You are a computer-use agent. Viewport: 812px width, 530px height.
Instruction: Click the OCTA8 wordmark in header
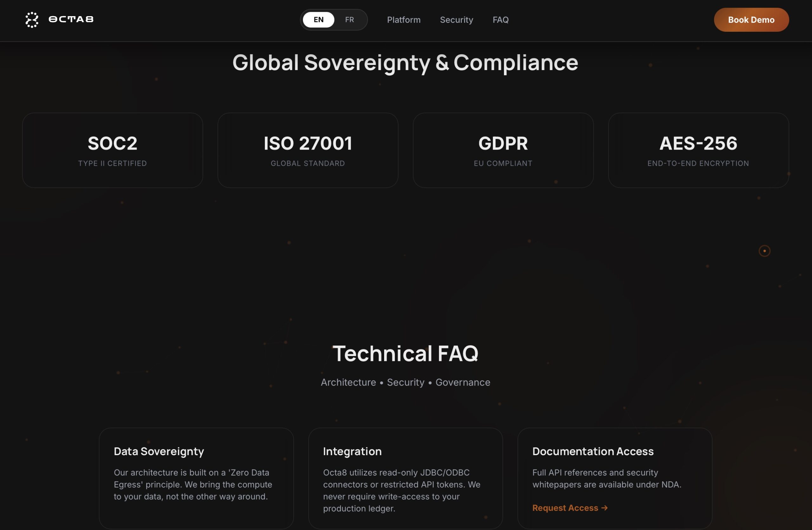coord(71,19)
